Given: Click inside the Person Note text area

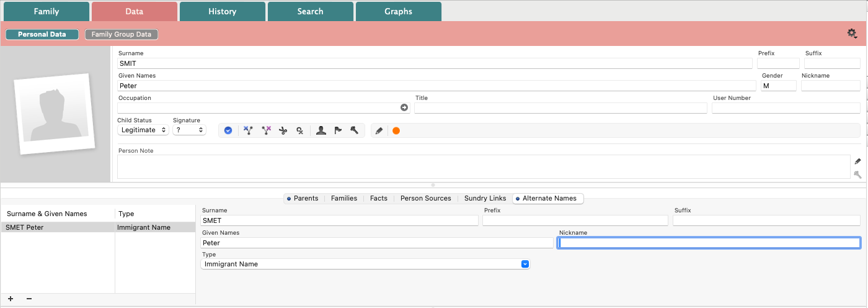Looking at the screenshot, I should click(x=484, y=167).
